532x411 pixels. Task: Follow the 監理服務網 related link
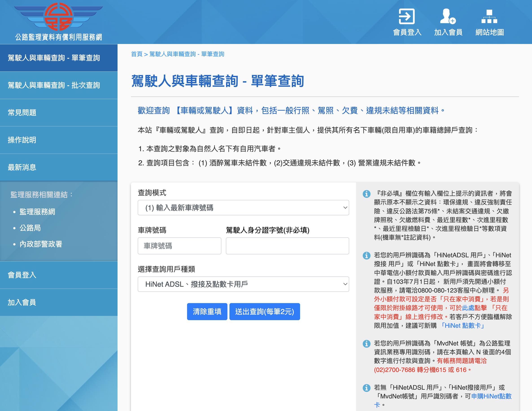pos(37,212)
